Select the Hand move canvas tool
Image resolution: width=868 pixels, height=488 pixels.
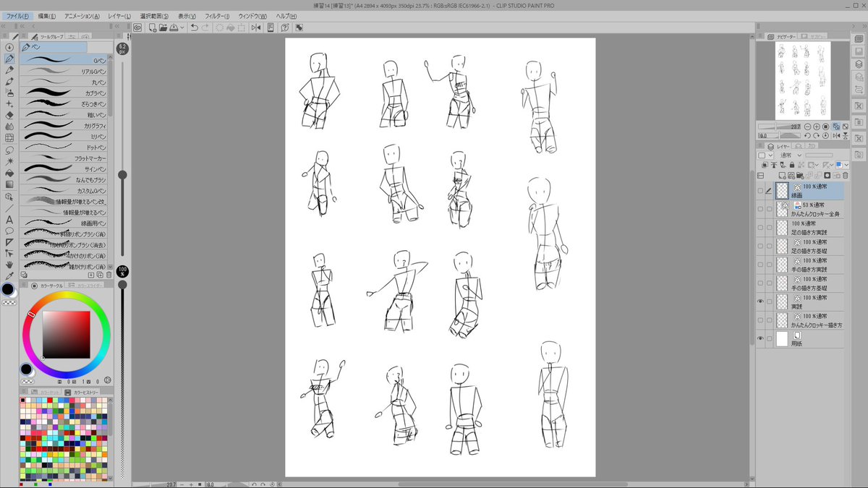click(x=9, y=265)
